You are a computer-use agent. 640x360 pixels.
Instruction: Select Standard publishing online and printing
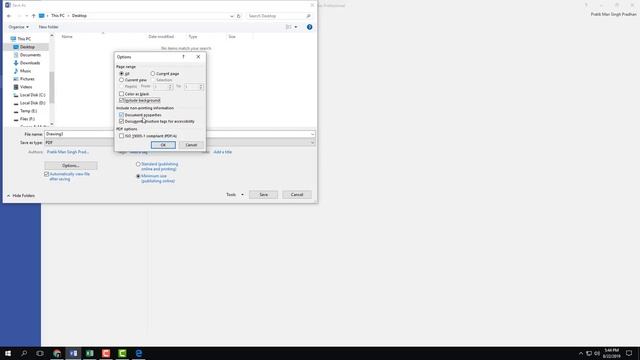(138, 164)
